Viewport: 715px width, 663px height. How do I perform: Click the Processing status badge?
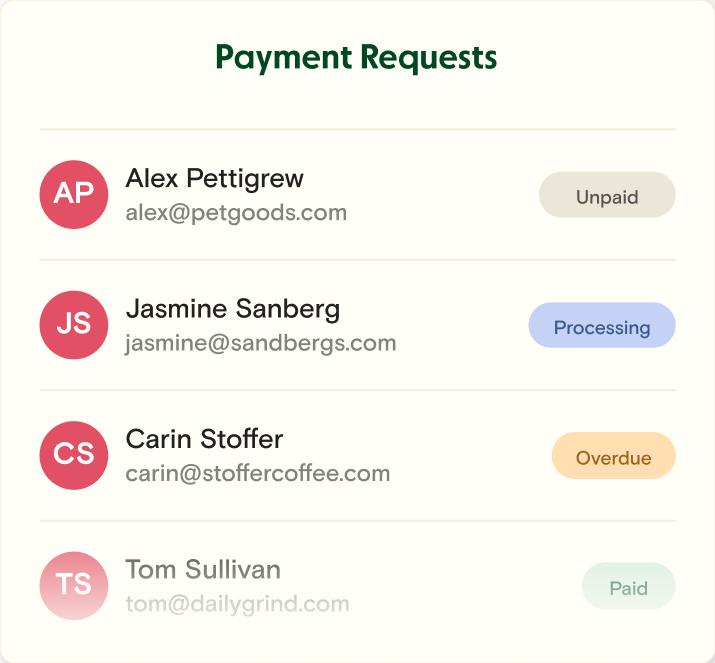click(x=602, y=326)
